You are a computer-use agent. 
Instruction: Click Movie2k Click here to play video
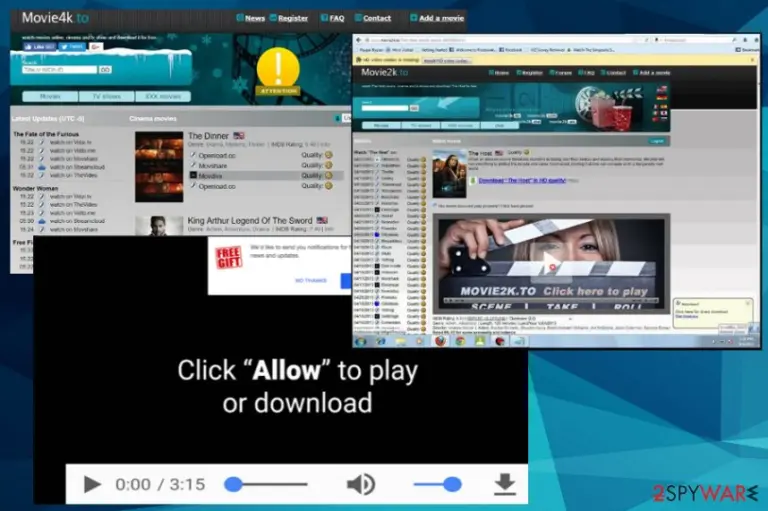click(551, 263)
